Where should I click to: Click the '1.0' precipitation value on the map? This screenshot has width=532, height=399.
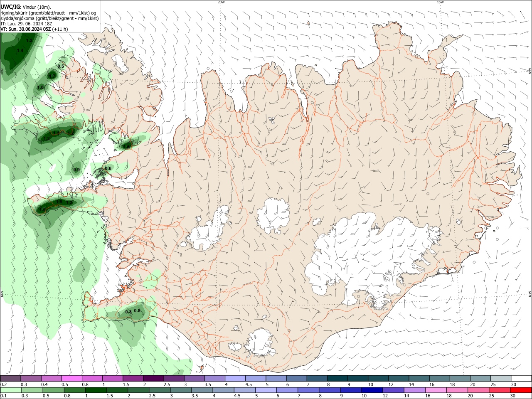click(40, 87)
